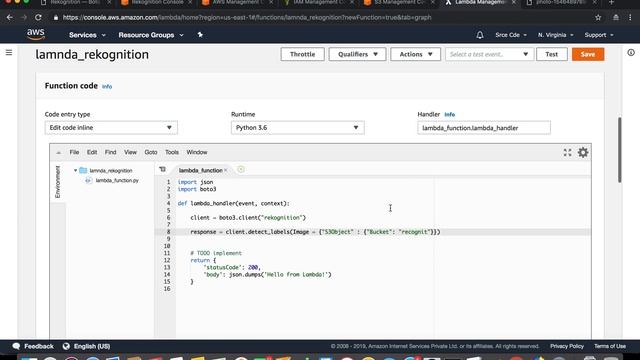Click the Handler input field
Viewport: 640px width, 360px height.
(484, 128)
